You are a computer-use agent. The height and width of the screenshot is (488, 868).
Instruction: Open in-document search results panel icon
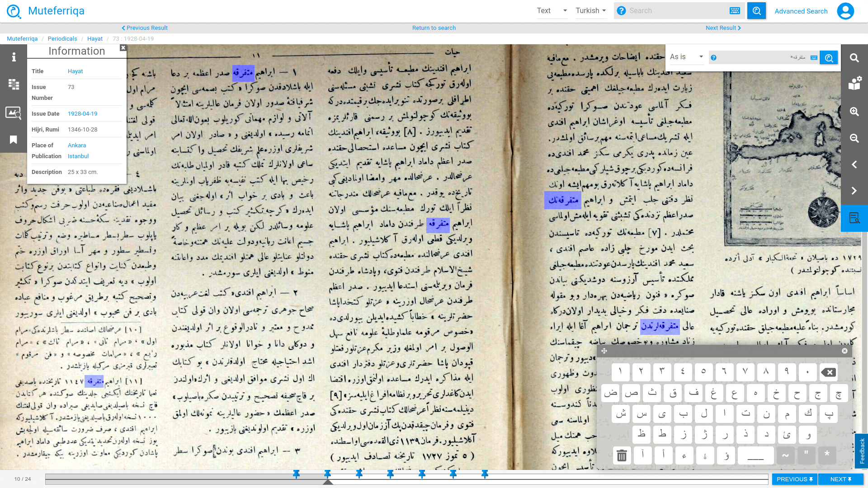[x=854, y=218]
